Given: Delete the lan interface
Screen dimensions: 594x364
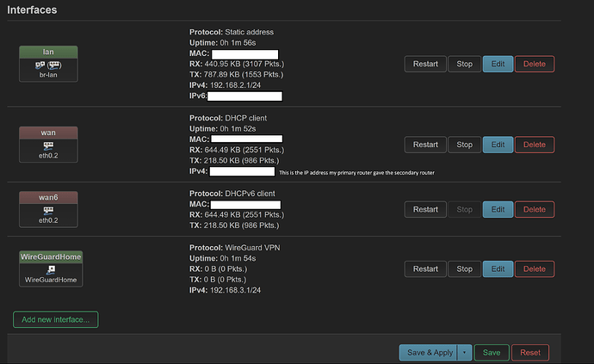Looking at the screenshot, I should click(535, 64).
